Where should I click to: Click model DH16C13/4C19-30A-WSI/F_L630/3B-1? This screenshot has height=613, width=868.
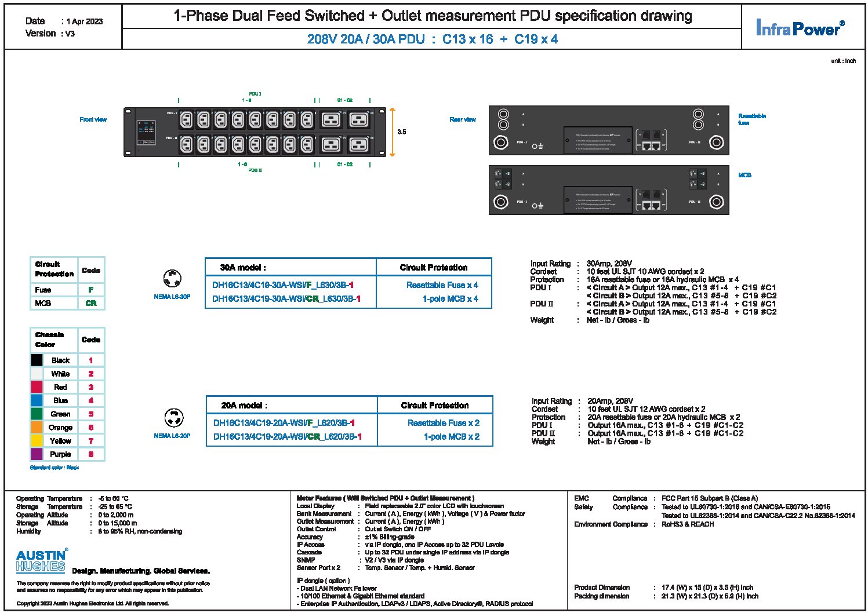point(283,285)
